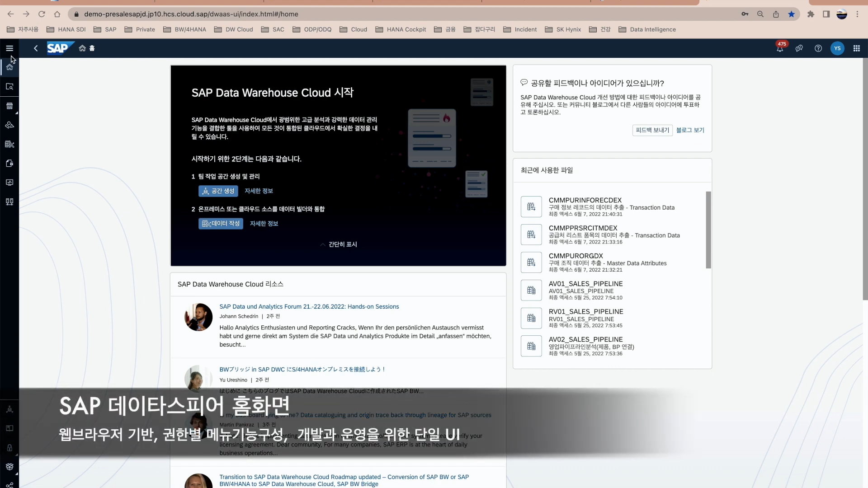
Task: Open browser extensions puzzle icon
Action: [811, 14]
